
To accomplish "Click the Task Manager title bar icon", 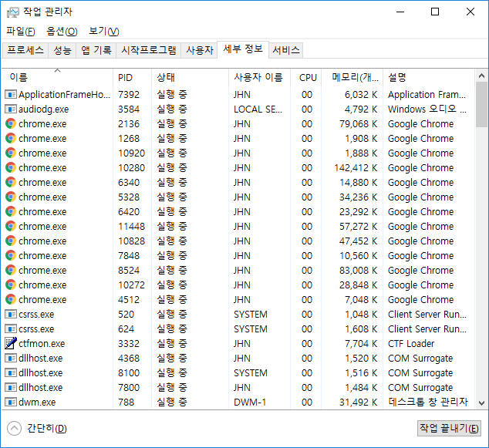I will tap(13, 12).
